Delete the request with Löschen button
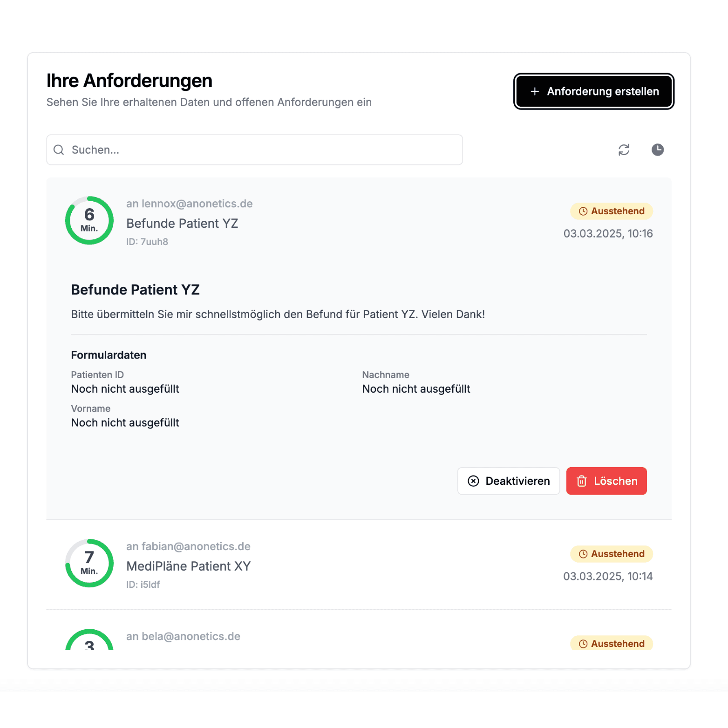Image resolution: width=728 pixels, height=728 pixels. [606, 481]
